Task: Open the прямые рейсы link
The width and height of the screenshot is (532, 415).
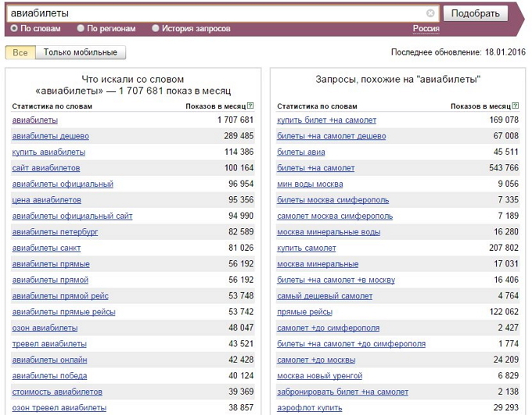Action: pyautogui.click(x=304, y=312)
